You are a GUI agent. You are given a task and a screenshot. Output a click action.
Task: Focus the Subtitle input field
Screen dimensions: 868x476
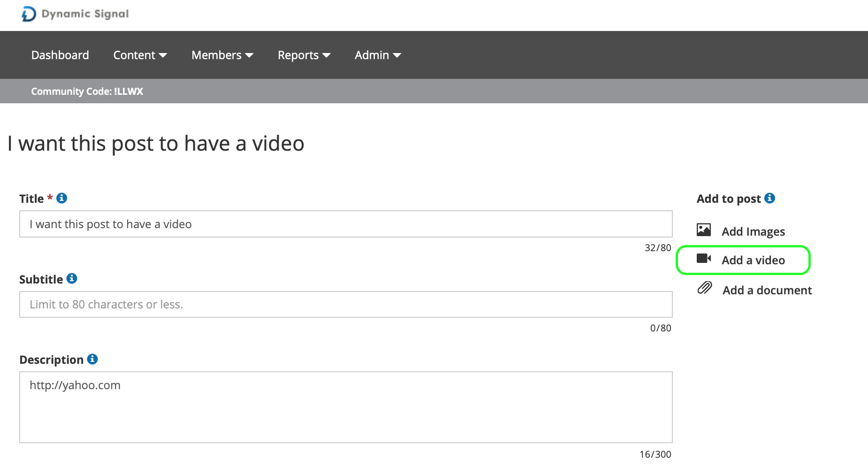click(346, 304)
